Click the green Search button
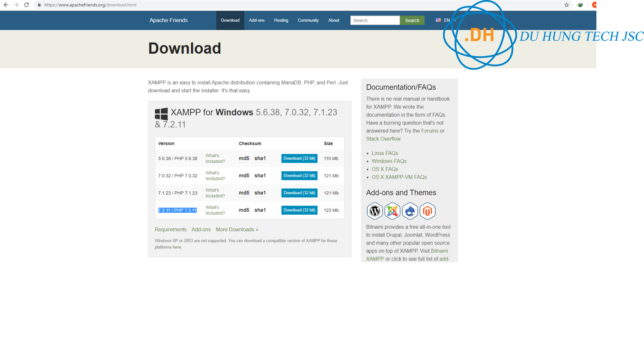The image size is (644, 345). pyautogui.click(x=412, y=20)
